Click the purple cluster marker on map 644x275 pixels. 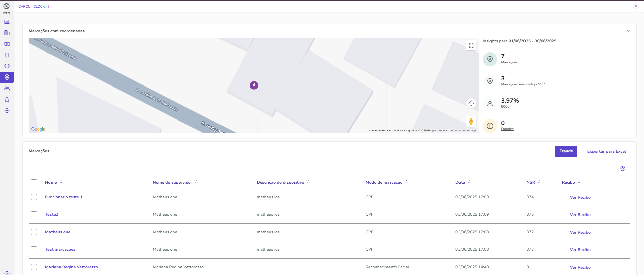coord(254,85)
